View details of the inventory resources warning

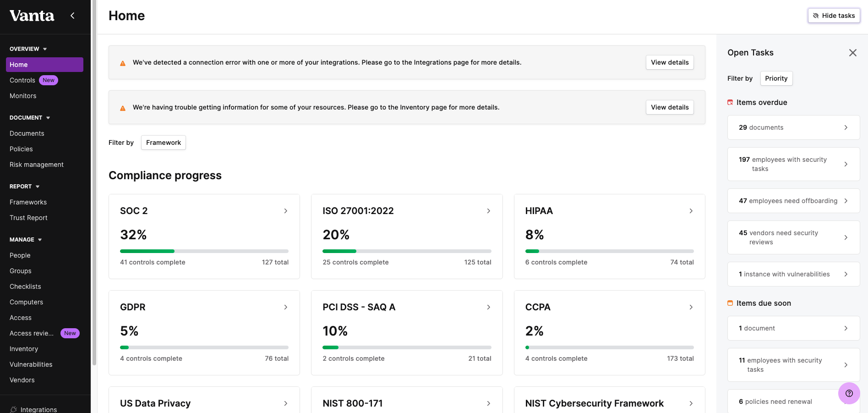click(670, 107)
